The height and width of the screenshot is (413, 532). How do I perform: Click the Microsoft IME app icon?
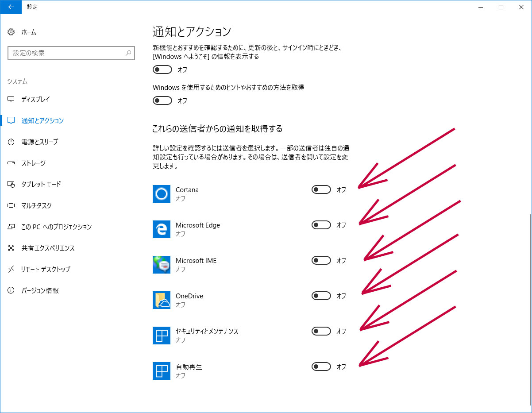[162, 265]
